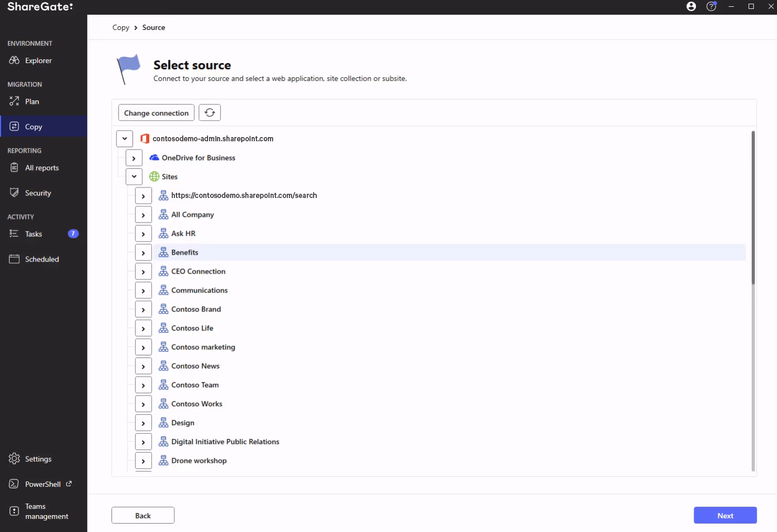Open All reports under Reporting
The width and height of the screenshot is (777, 532).
coord(44,168)
